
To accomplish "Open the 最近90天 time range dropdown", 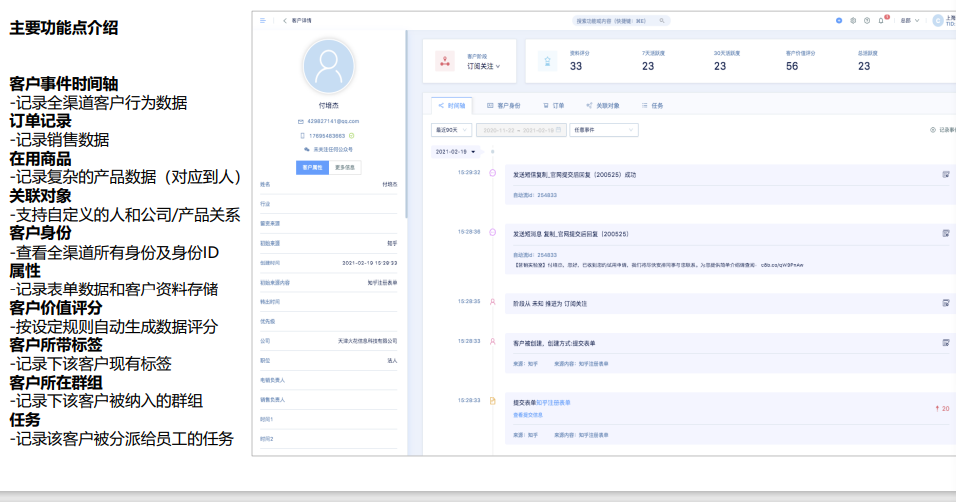I will pos(451,130).
